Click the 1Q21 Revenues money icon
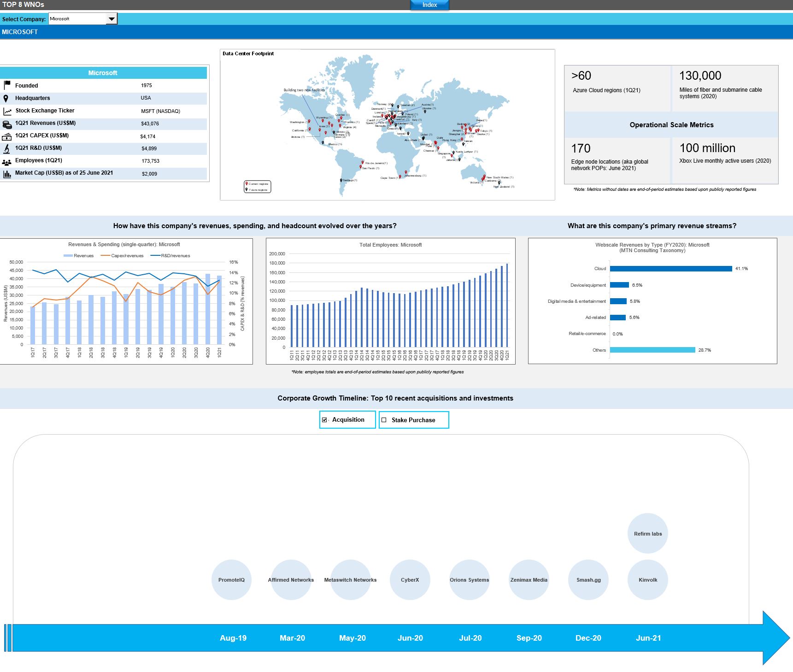Screen dimensions: 793x672 click(x=7, y=124)
